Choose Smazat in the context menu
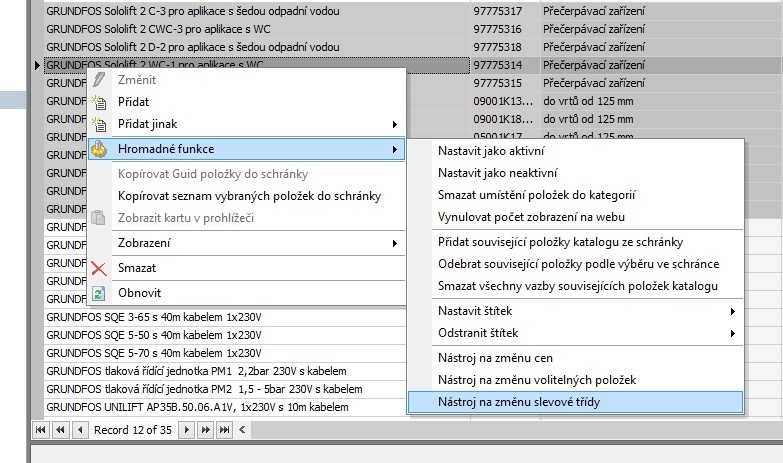 246,268
